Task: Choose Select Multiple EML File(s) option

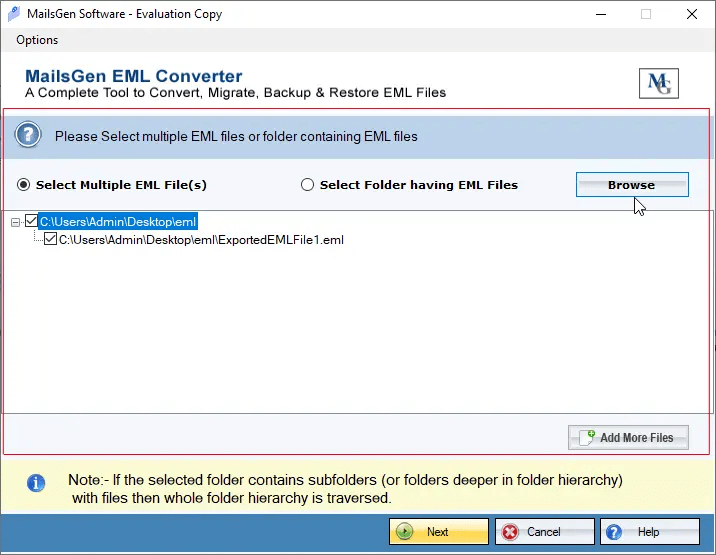Action: tap(25, 185)
